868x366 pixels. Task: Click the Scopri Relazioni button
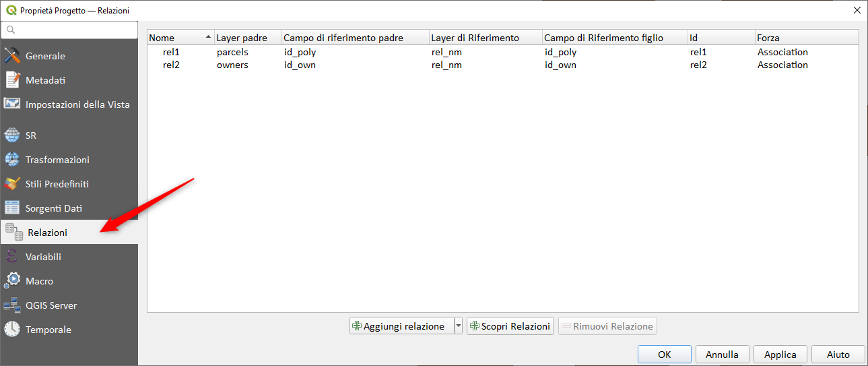point(510,326)
